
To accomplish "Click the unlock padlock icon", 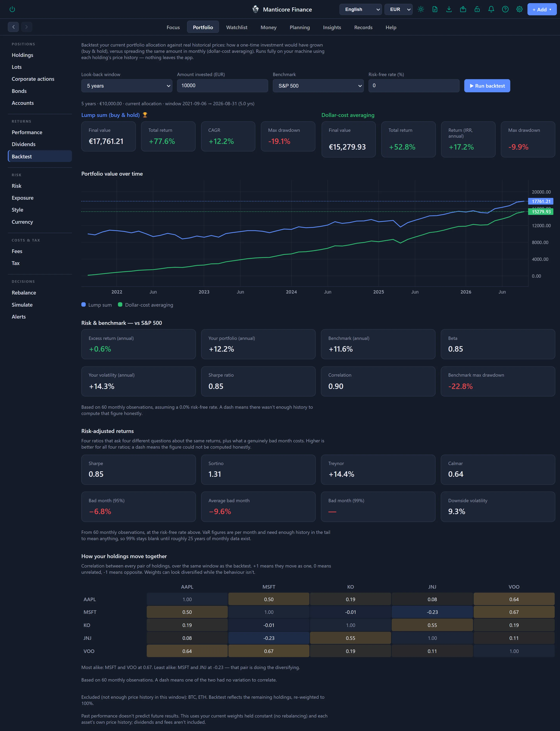I will 477,9.
